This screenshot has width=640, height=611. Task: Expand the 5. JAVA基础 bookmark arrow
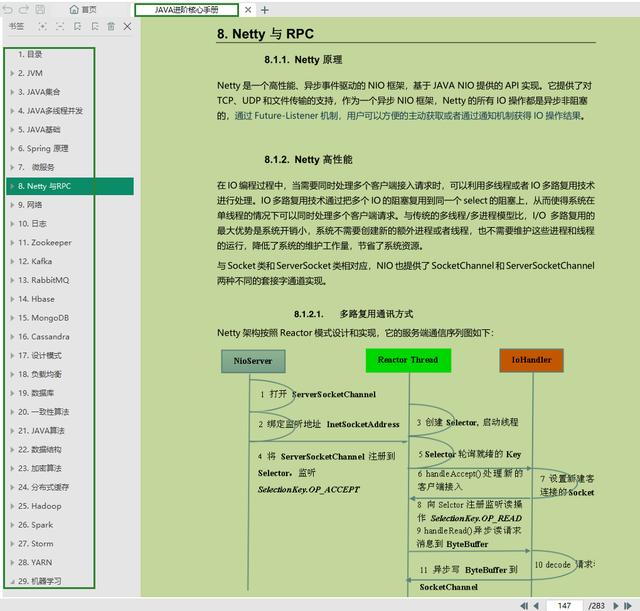12,130
